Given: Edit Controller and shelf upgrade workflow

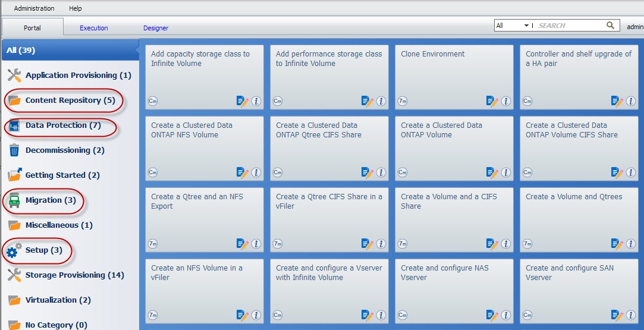Looking at the screenshot, I should tap(617, 101).
